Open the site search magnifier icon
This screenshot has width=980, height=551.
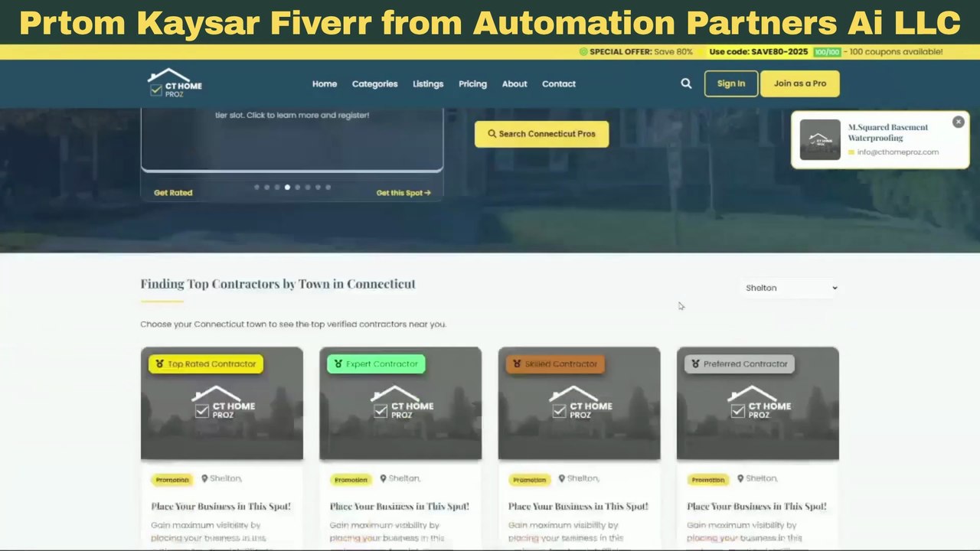click(x=686, y=83)
